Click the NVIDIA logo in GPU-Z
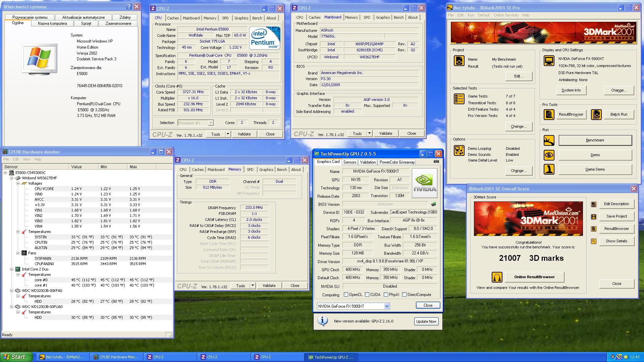The height and width of the screenshot is (362, 644). [x=425, y=183]
